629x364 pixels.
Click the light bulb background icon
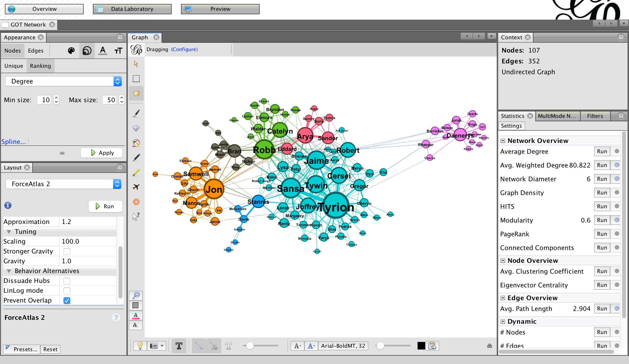tap(140, 346)
